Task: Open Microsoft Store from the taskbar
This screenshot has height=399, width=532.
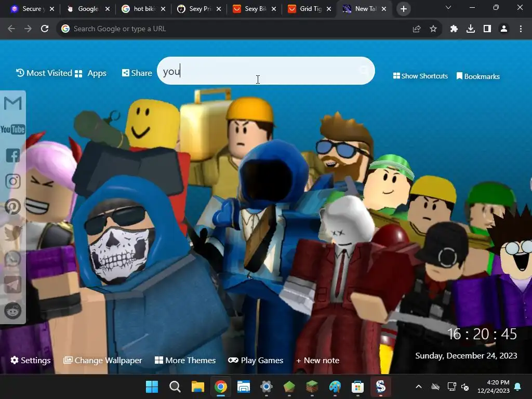Action: coord(357,387)
